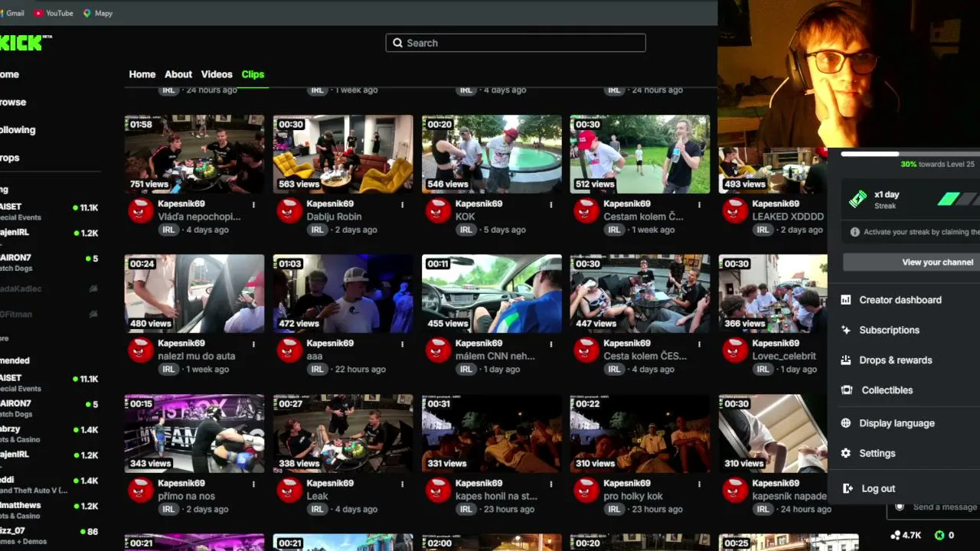980x551 pixels.
Task: Click the channel avatar beside 'Dablju Robin' clip
Action: [x=289, y=210]
